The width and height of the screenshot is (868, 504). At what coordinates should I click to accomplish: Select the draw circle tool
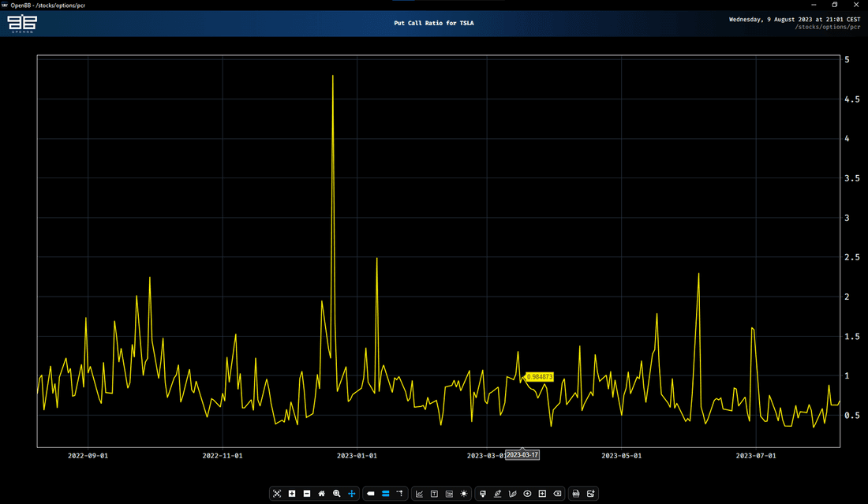[x=528, y=494]
